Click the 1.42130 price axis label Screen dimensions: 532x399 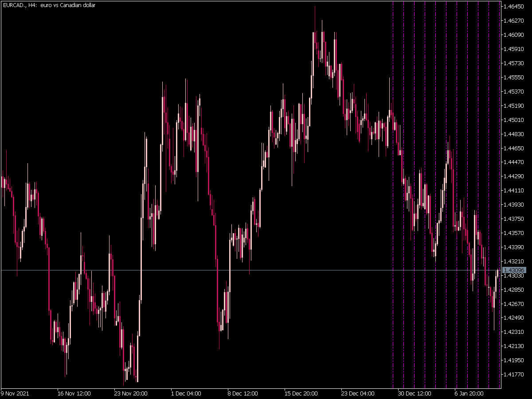(x=514, y=346)
